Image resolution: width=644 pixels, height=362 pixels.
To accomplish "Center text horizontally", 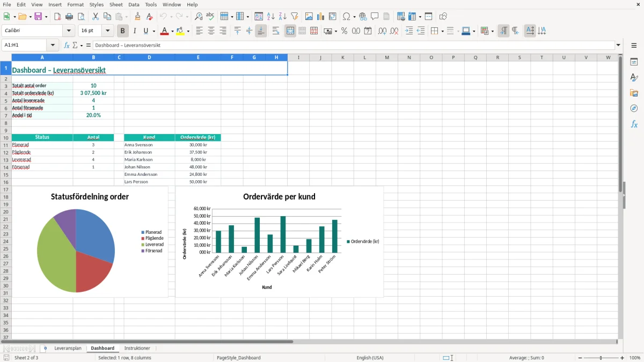I will tap(211, 31).
